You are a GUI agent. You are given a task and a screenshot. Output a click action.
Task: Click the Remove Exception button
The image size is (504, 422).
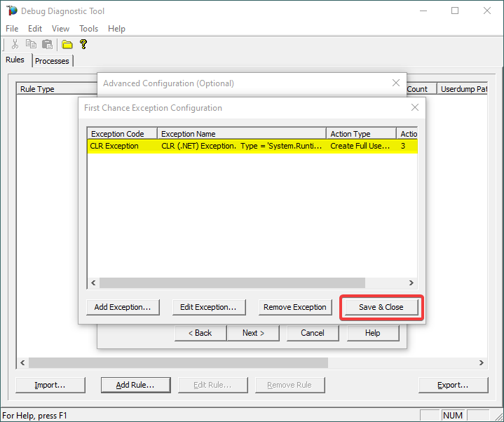point(294,307)
